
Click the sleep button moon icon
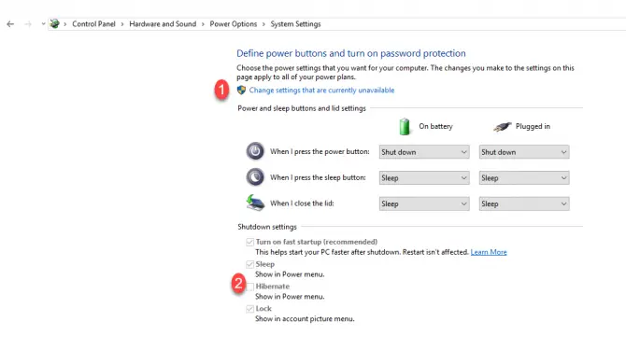pos(255,177)
